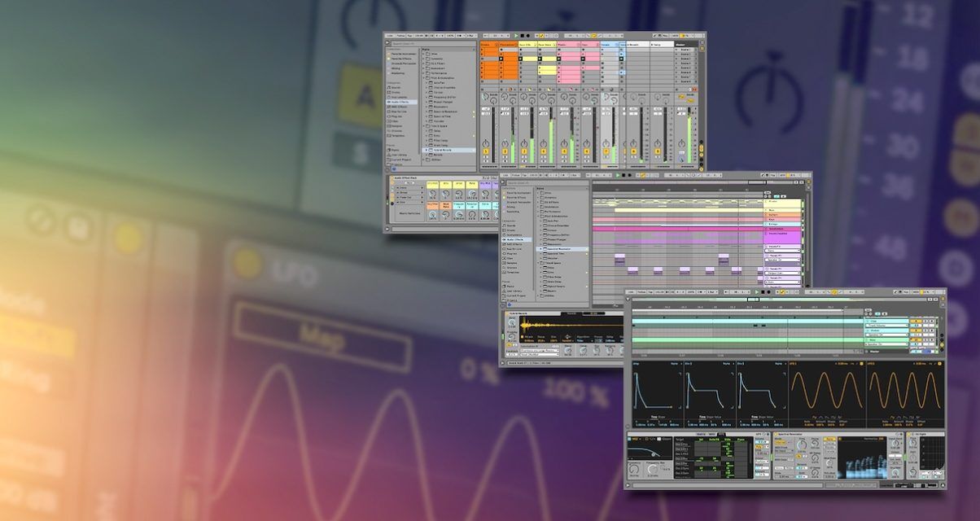The height and width of the screenshot is (521, 980).
Task: Select highlighted Spectral Resonator item in arrangement browser
Action: (563, 248)
